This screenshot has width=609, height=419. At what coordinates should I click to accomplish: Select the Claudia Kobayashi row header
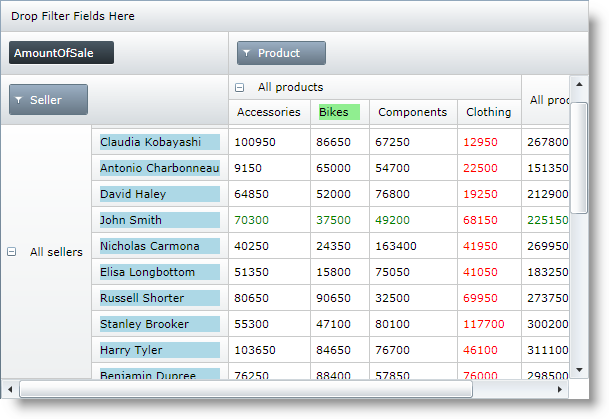(159, 142)
